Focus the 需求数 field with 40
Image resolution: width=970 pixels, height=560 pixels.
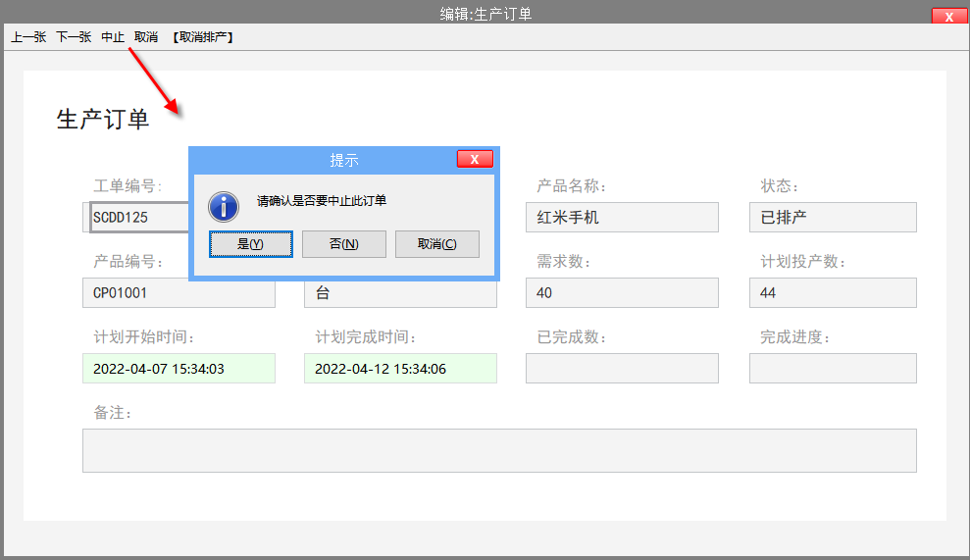tap(623, 292)
